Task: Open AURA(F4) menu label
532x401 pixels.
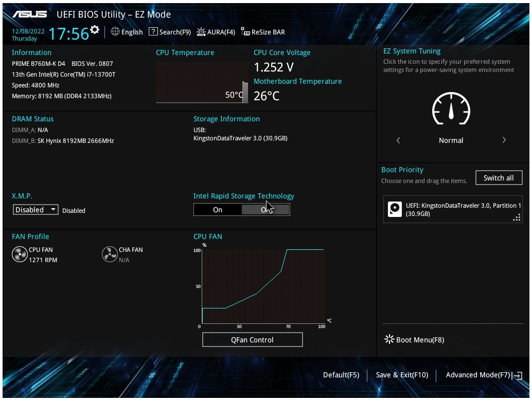Action: point(221,32)
